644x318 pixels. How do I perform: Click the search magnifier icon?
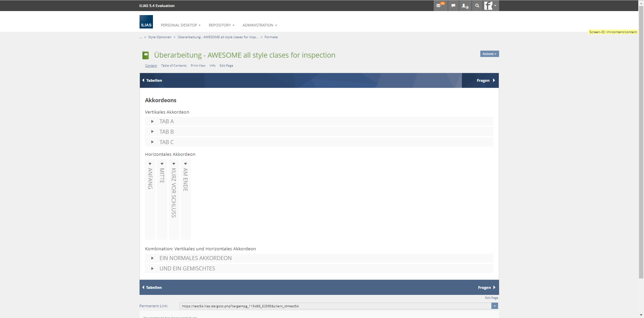coord(477,6)
